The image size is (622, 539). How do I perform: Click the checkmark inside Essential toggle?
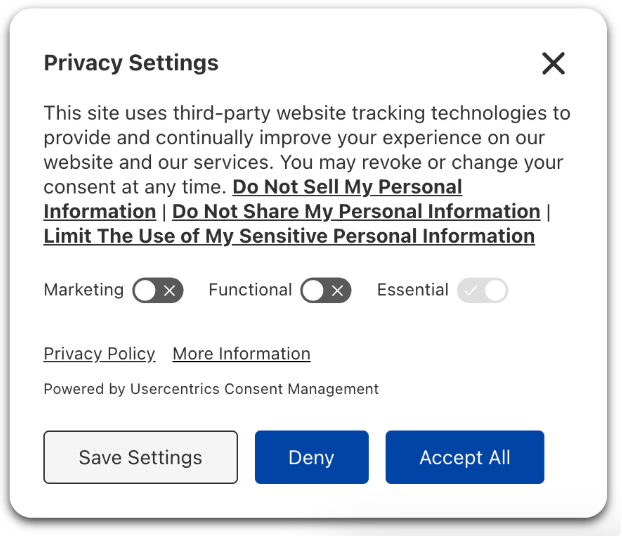[470, 291]
